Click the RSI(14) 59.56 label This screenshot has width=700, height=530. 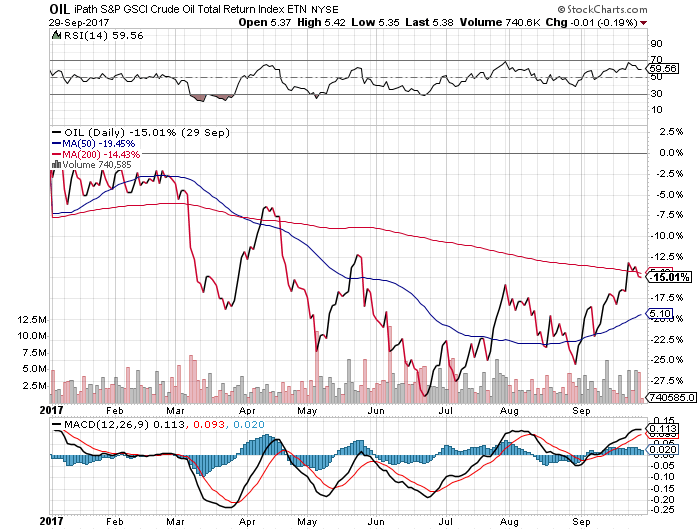104,36
